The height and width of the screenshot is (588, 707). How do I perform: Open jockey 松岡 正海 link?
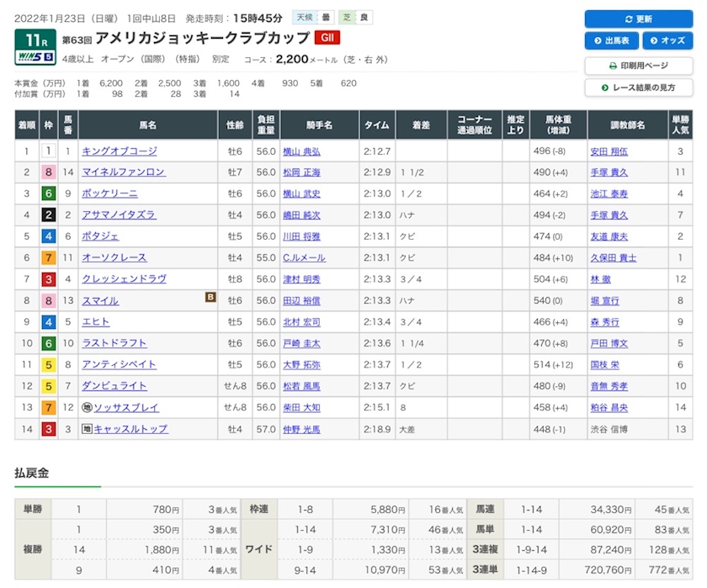(301, 172)
